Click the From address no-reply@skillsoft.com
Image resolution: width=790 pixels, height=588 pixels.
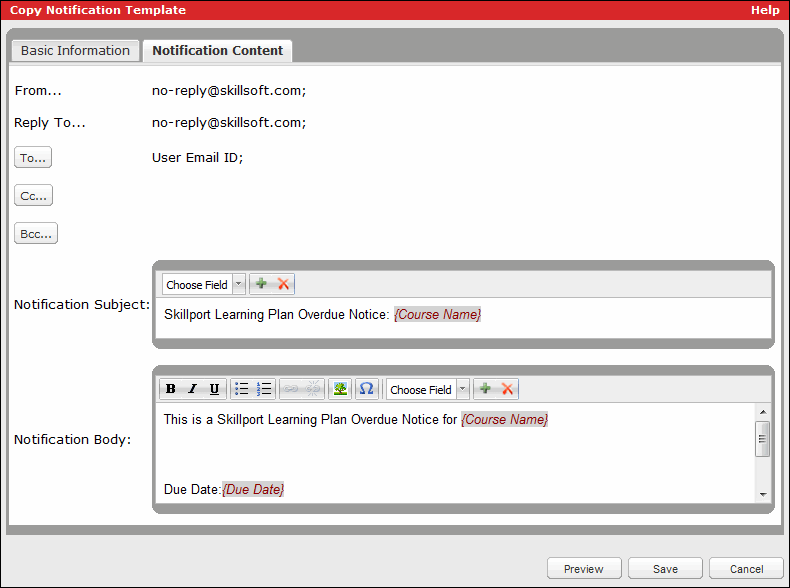[229, 91]
